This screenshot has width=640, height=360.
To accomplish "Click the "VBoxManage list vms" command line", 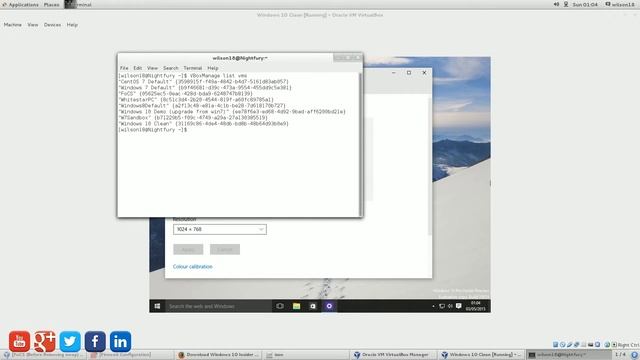I will click(182, 76).
